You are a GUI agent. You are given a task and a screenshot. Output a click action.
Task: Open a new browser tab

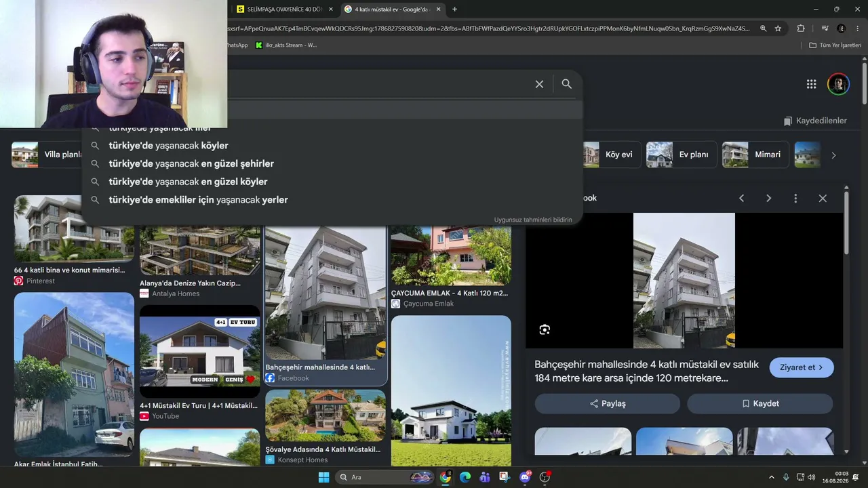[454, 9]
